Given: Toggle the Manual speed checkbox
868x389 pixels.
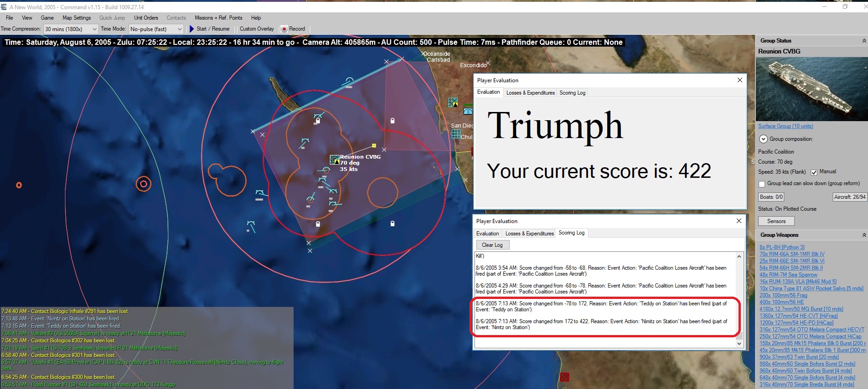Looking at the screenshot, I should [814, 172].
